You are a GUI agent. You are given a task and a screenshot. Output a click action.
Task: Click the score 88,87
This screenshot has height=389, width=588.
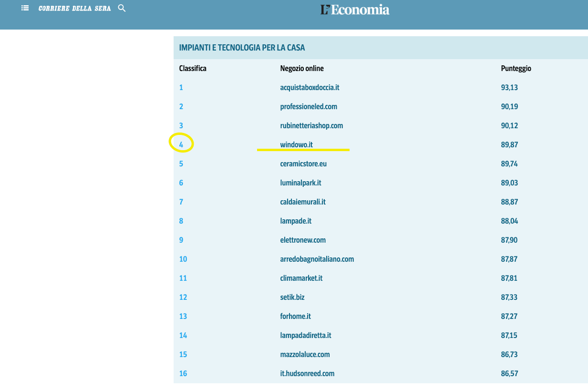[509, 202]
